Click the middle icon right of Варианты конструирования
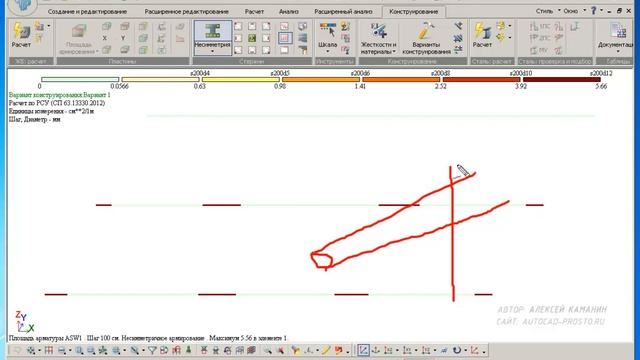 point(458,38)
